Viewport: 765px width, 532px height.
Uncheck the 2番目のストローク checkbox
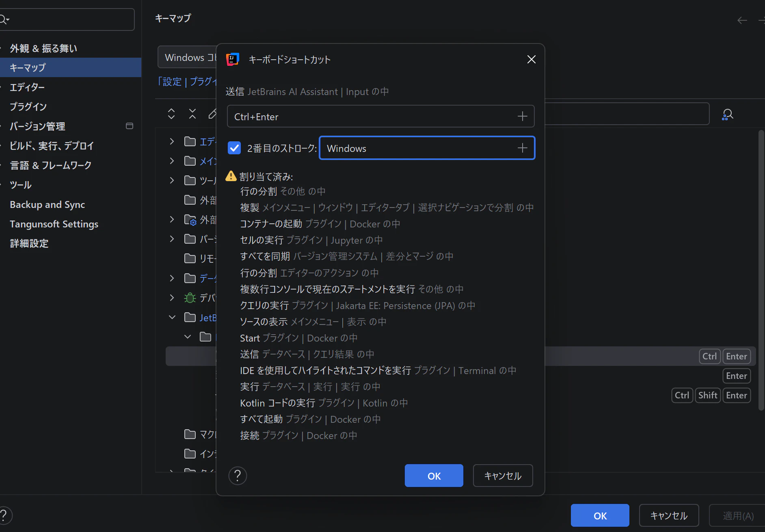click(x=234, y=148)
